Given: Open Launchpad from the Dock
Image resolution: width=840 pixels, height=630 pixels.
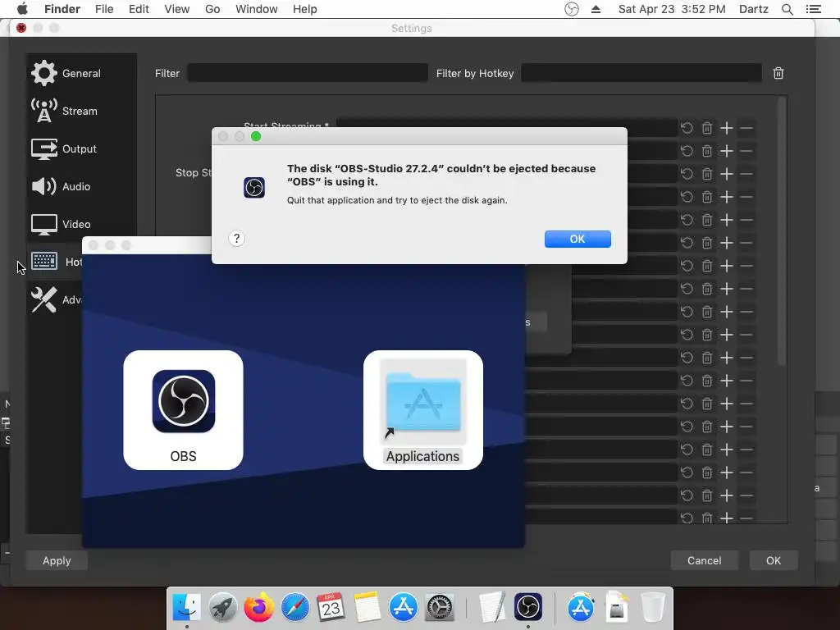Looking at the screenshot, I should pyautogui.click(x=222, y=608).
